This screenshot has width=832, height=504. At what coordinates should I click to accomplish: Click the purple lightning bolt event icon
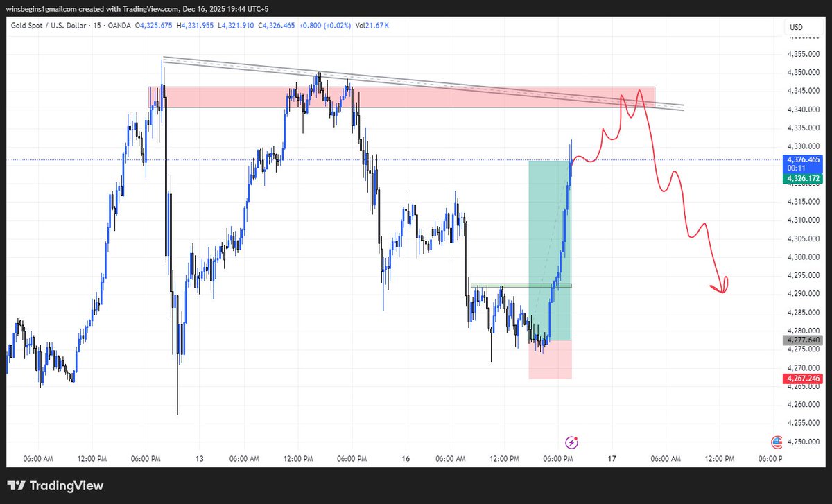572,442
